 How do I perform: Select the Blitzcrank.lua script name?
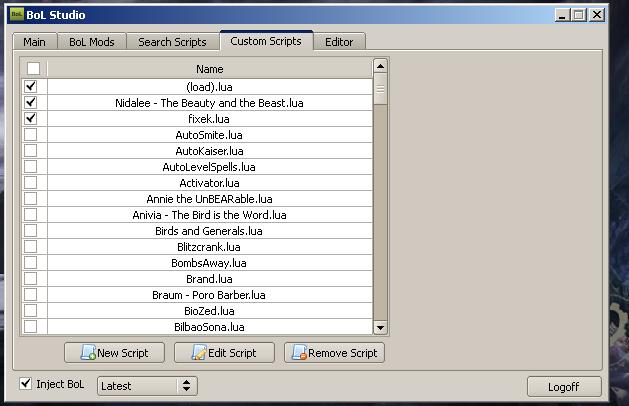(x=209, y=247)
